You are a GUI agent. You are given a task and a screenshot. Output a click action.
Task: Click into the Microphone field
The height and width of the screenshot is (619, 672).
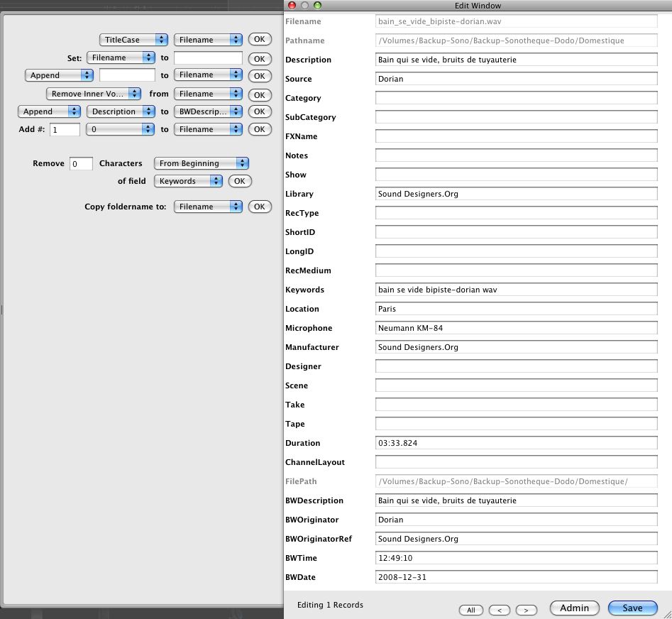pos(516,328)
